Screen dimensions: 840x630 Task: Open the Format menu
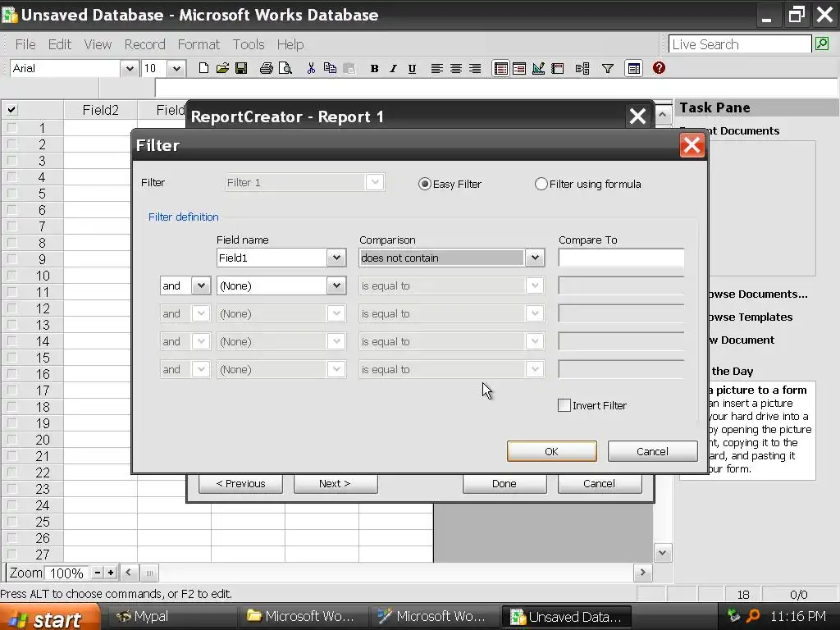[199, 44]
